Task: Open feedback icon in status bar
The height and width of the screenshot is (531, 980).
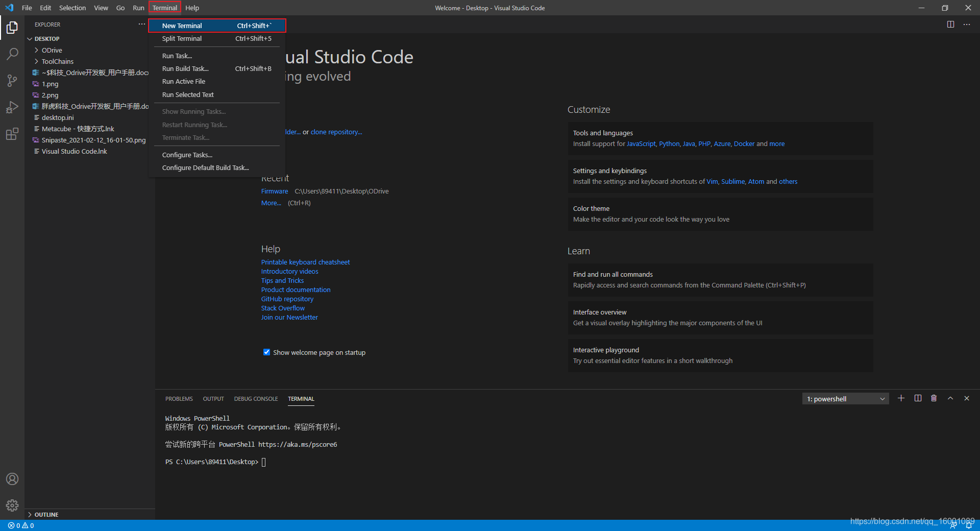Action: tap(953, 525)
